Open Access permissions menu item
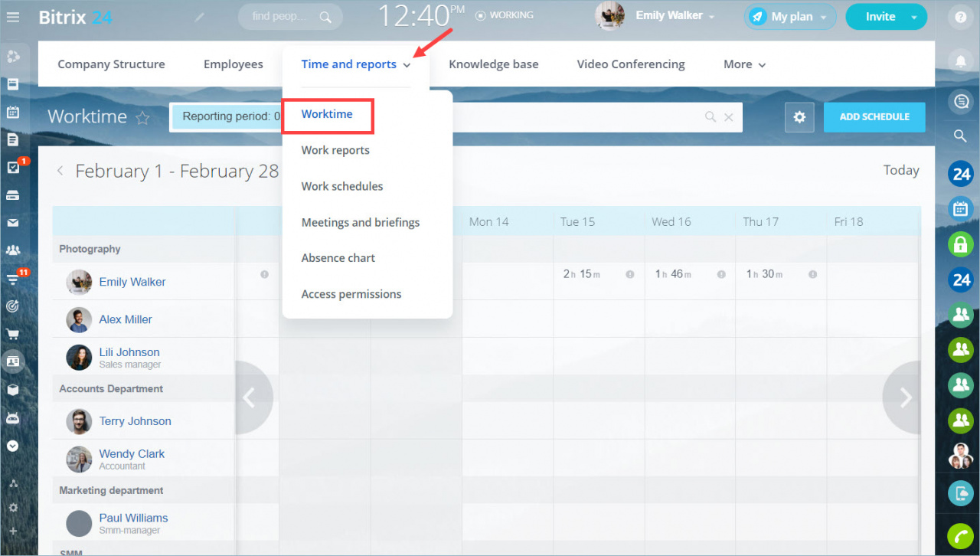 [351, 294]
